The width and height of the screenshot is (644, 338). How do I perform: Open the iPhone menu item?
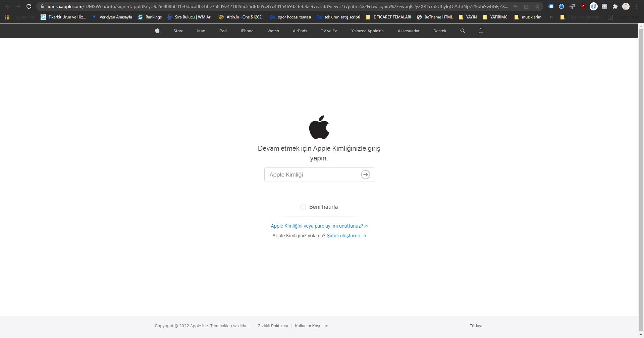click(247, 31)
